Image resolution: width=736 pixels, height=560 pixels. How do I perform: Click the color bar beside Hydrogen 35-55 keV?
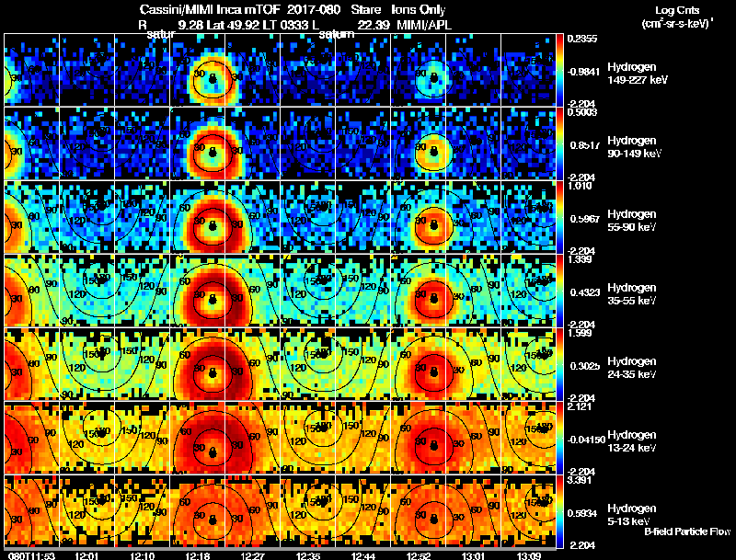tap(559, 291)
